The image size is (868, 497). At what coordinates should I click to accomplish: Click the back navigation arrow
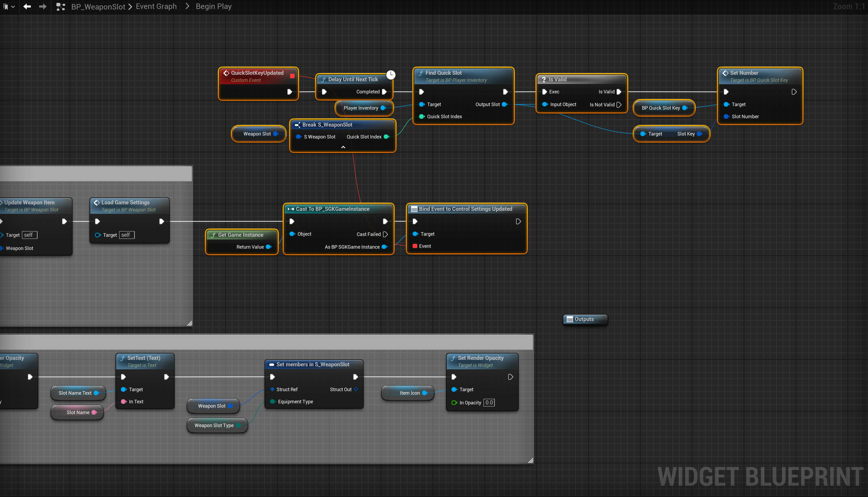pos(27,6)
